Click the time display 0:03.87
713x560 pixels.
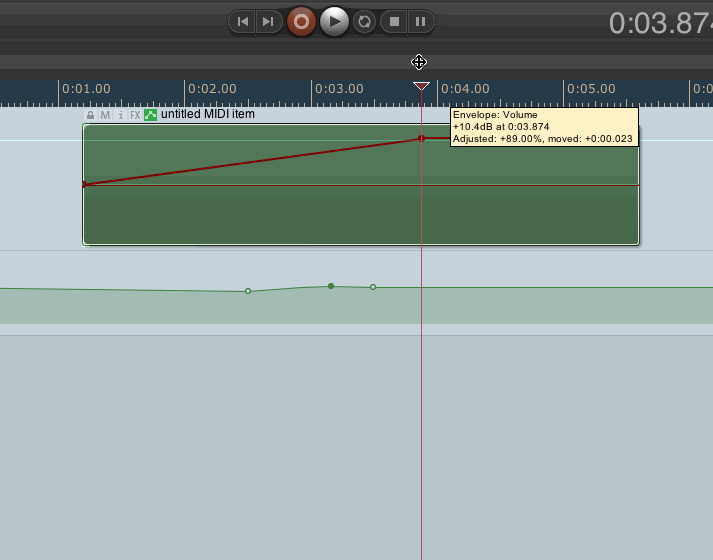coord(661,23)
